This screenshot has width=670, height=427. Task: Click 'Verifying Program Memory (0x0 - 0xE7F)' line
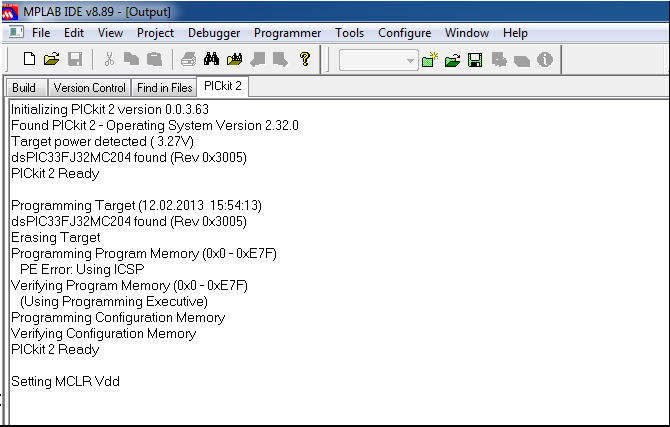[129, 286]
